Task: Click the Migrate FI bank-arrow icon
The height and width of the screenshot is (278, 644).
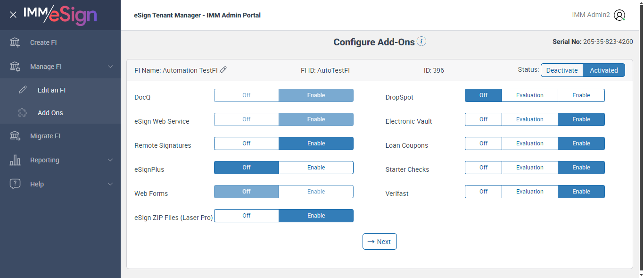Action: click(15, 136)
